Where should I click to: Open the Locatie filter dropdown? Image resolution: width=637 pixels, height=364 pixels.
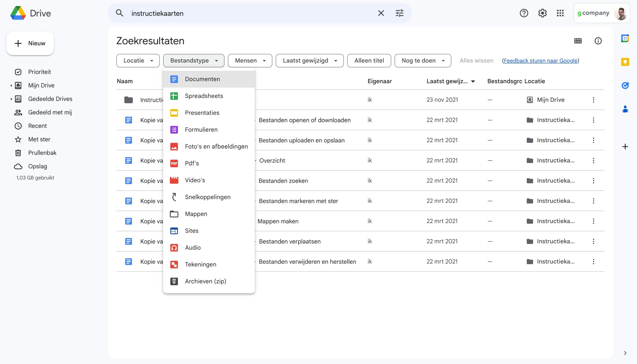pos(138,60)
